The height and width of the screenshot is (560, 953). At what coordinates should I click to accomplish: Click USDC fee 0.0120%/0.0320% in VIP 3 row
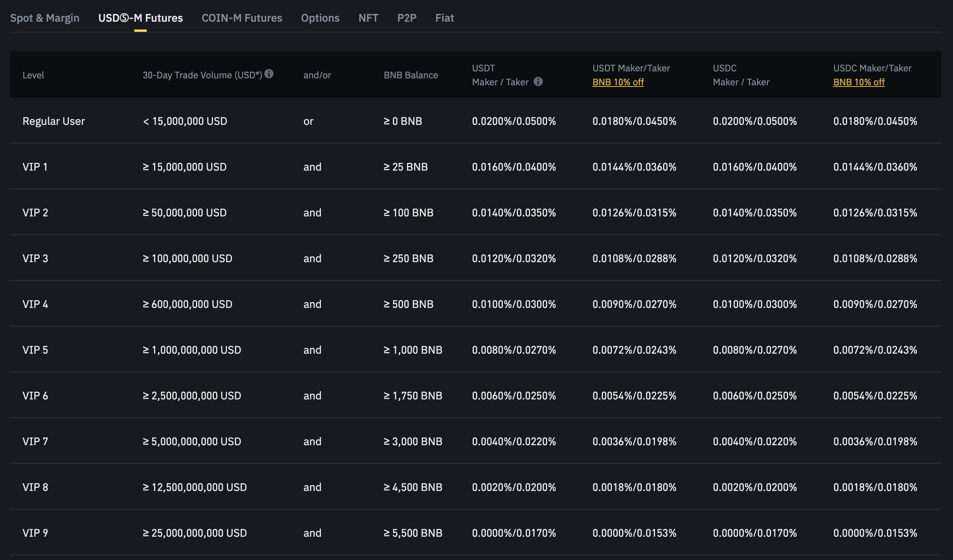[755, 258]
